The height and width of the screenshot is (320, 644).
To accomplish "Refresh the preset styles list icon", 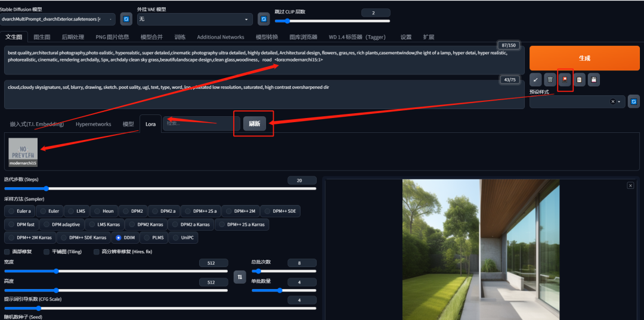I will (x=634, y=101).
